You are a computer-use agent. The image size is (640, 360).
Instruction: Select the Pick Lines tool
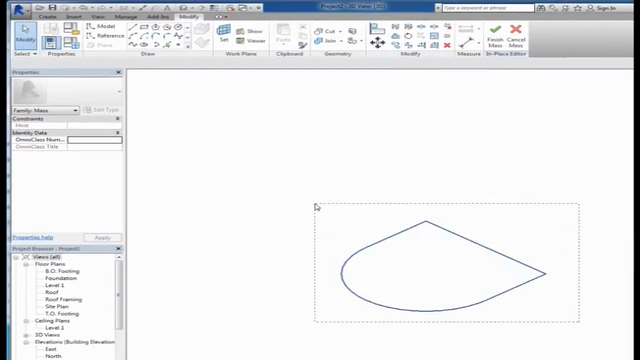[167, 44]
